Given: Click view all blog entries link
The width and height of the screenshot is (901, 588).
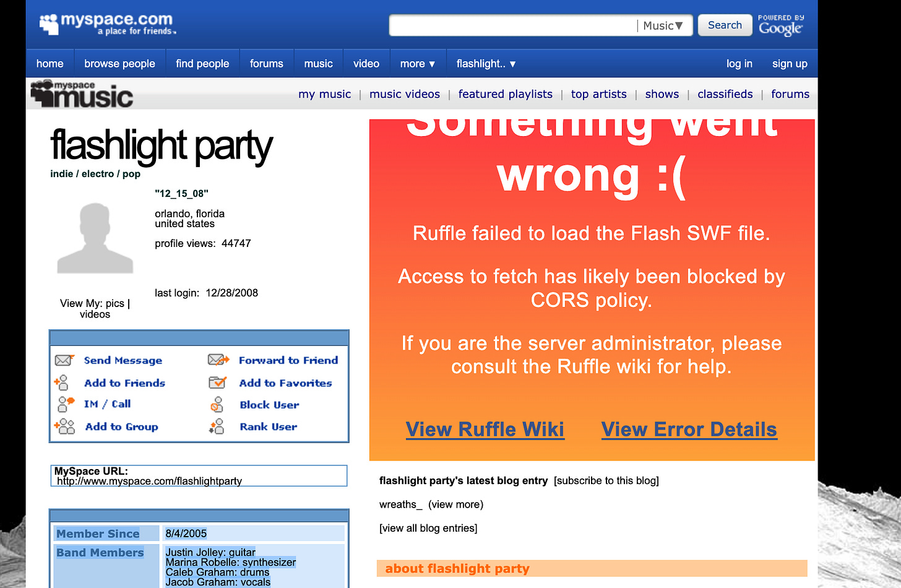Looking at the screenshot, I should 428,528.
